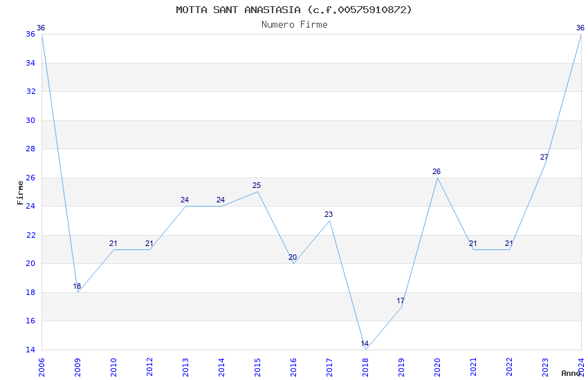This screenshot has height=380, width=588.
Task: Click y-axis tick value 30
Action: (30, 120)
